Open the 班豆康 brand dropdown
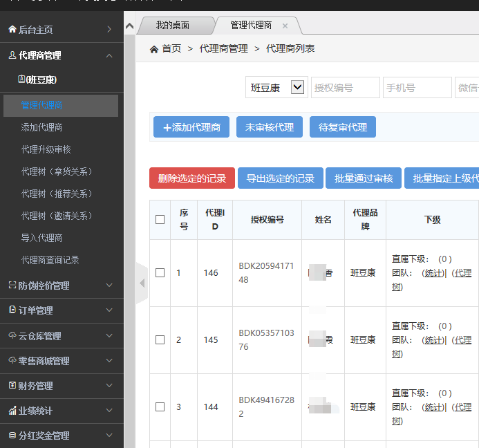Screen dimensions: 479x448 [276, 87]
